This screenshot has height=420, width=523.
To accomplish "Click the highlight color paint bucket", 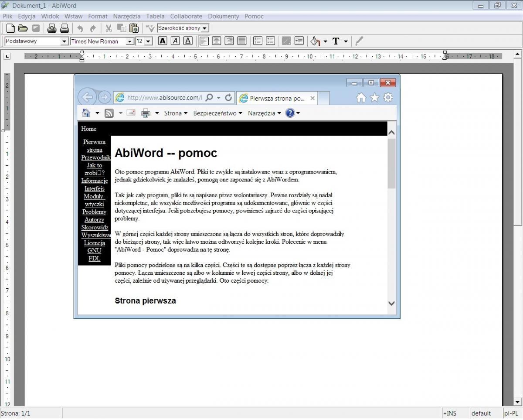I will [x=315, y=41].
